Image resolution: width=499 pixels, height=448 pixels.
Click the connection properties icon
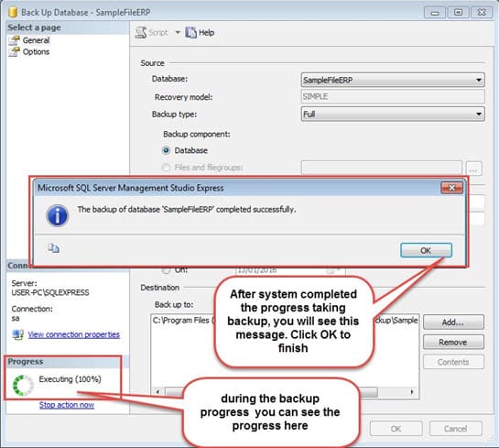[17, 334]
